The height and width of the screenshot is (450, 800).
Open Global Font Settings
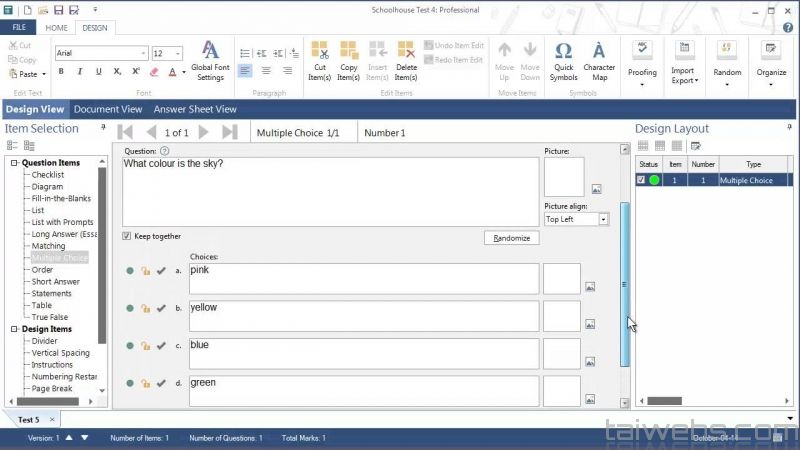pyautogui.click(x=210, y=61)
